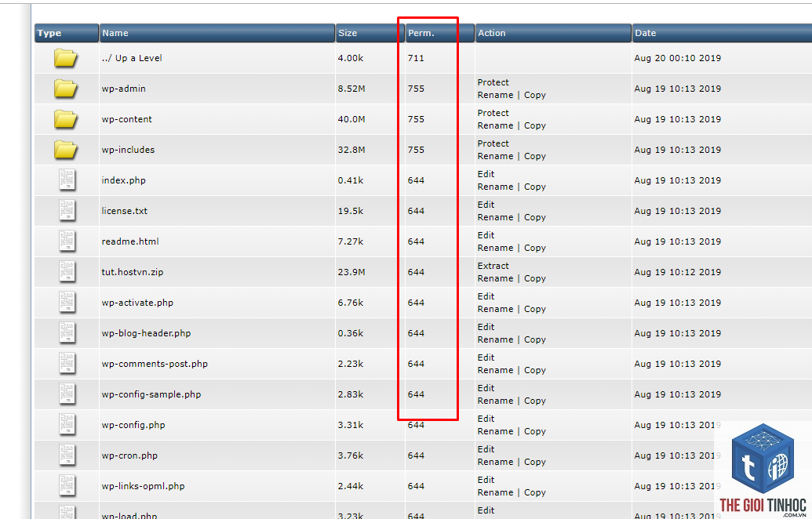The height and width of the screenshot is (519, 812).
Task: Click the Aug 20 00:10 2019 date
Action: point(677,58)
